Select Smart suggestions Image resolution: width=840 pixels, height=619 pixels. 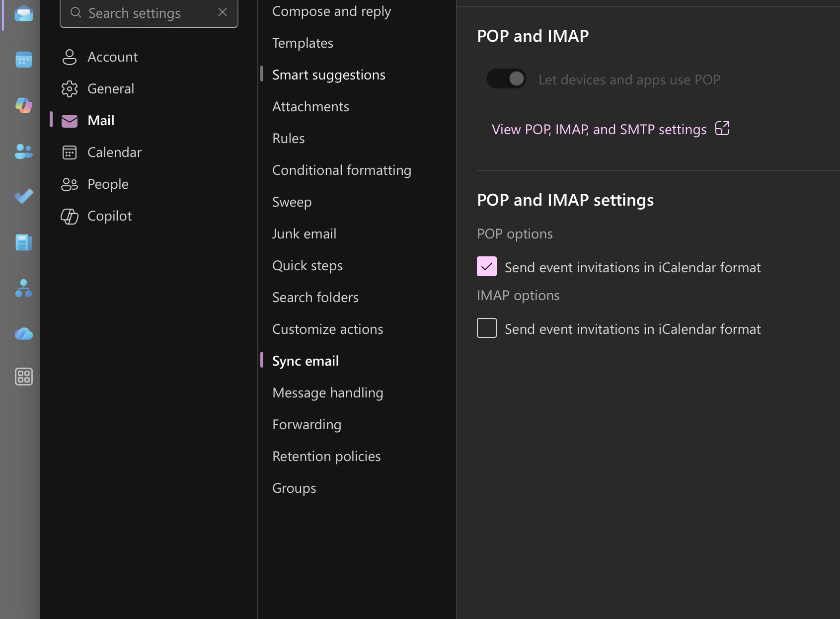(x=328, y=75)
